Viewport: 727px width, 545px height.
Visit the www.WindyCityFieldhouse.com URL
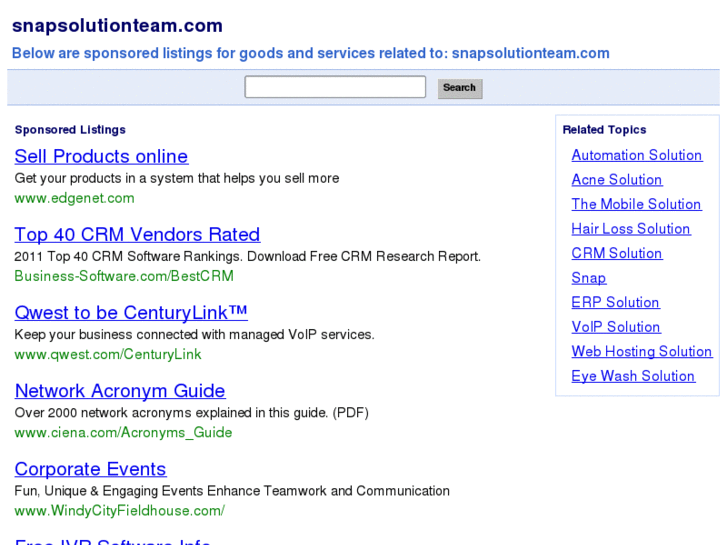119,510
